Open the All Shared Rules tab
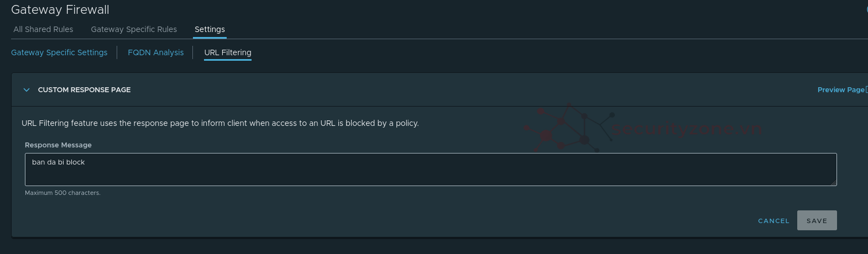This screenshot has height=254, width=868. [x=43, y=29]
